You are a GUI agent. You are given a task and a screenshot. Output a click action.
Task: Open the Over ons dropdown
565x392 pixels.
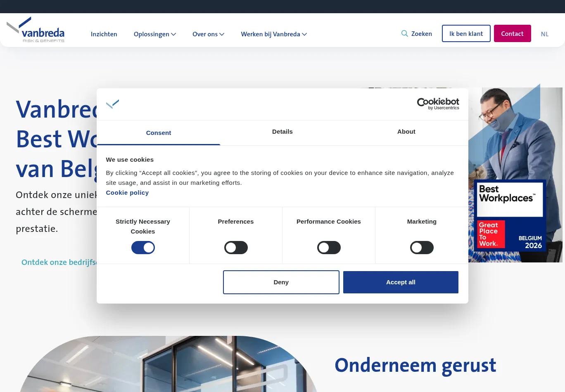tap(208, 34)
